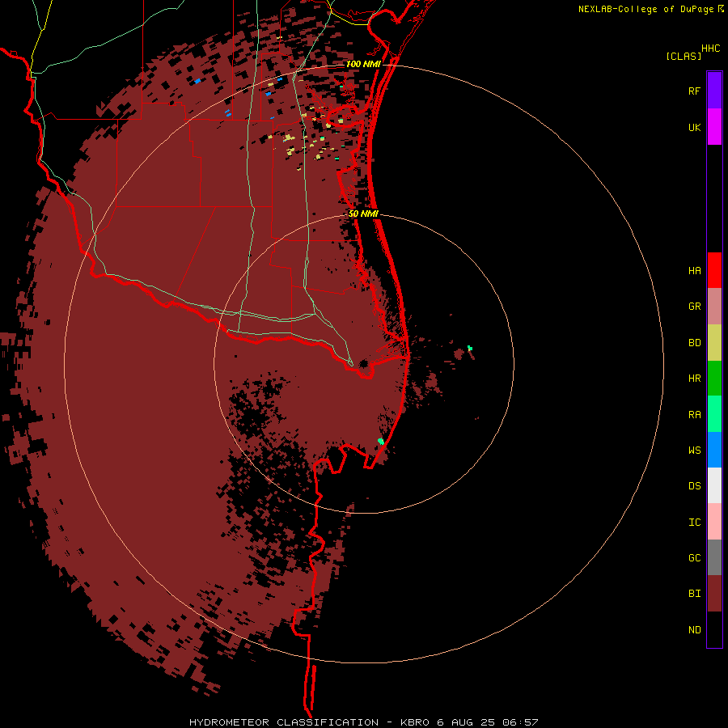This screenshot has width=728, height=728.
Task: Click the UK legend label
Action: [694, 127]
